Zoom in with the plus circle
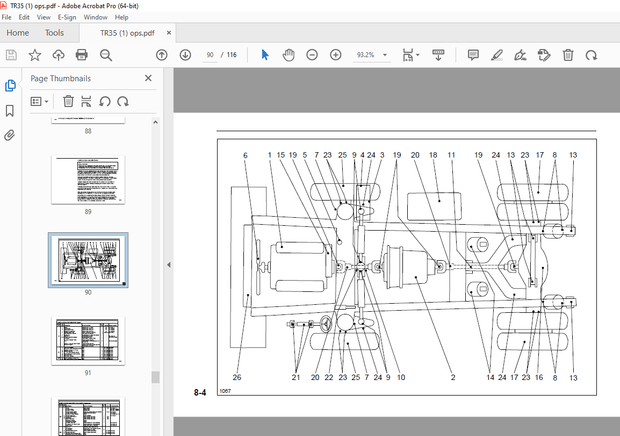 click(336, 55)
